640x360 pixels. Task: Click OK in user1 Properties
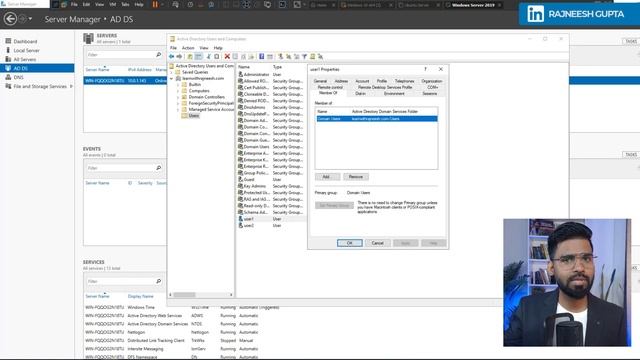pyautogui.click(x=350, y=243)
